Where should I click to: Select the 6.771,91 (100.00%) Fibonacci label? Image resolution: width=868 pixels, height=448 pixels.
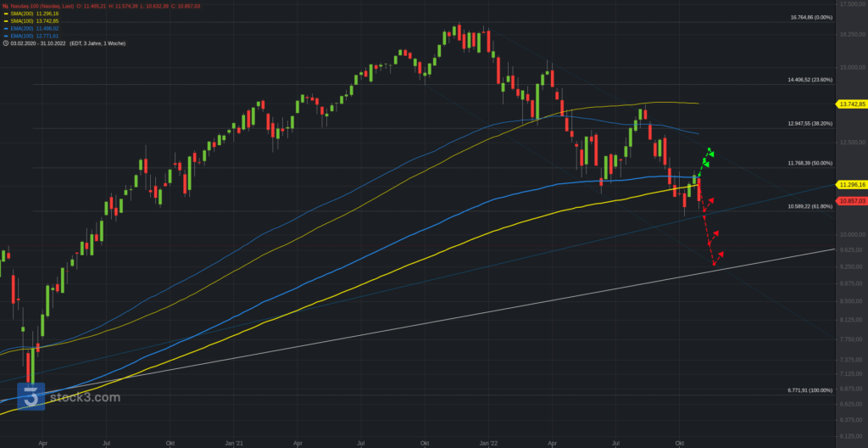(x=809, y=390)
